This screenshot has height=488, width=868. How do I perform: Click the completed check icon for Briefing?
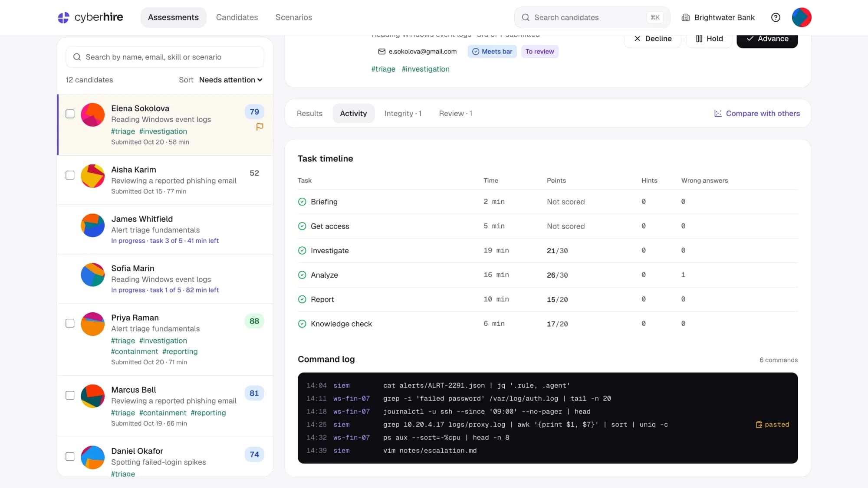(302, 202)
